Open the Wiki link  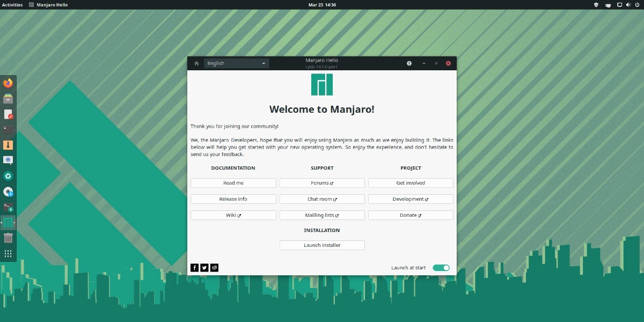233,215
